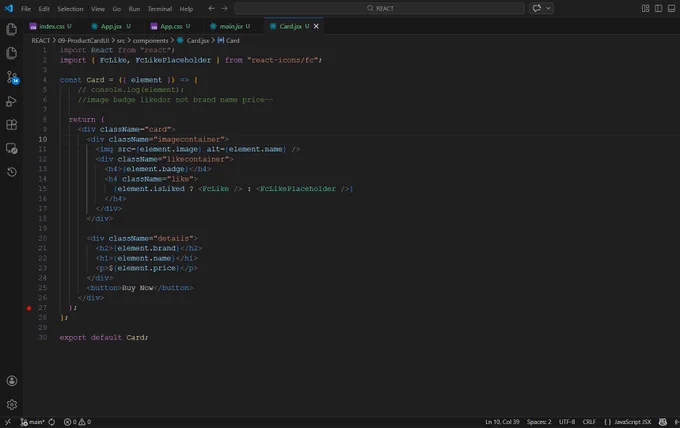
Task: Toggle the bottom panel layout icon
Action: [x=671, y=8]
